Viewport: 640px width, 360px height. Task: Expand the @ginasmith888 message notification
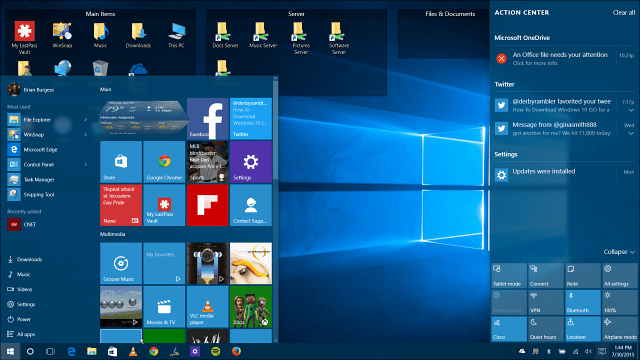(631, 133)
